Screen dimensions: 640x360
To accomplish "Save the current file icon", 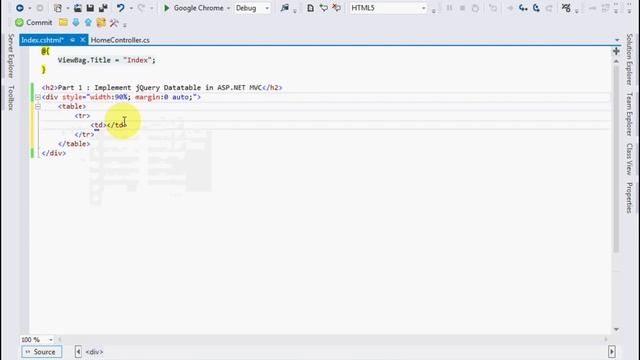I will point(90,8).
